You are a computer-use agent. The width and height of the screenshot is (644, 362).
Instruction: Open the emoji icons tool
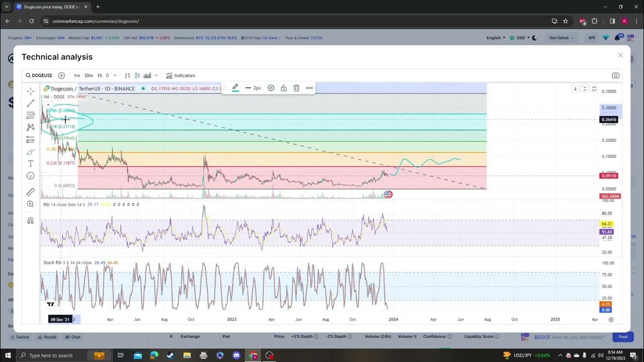click(31, 176)
